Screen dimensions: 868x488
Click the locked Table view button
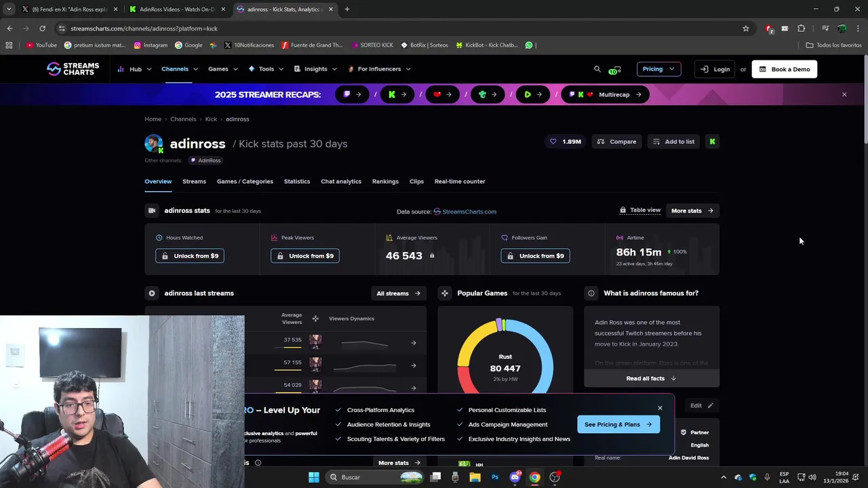tap(640, 210)
